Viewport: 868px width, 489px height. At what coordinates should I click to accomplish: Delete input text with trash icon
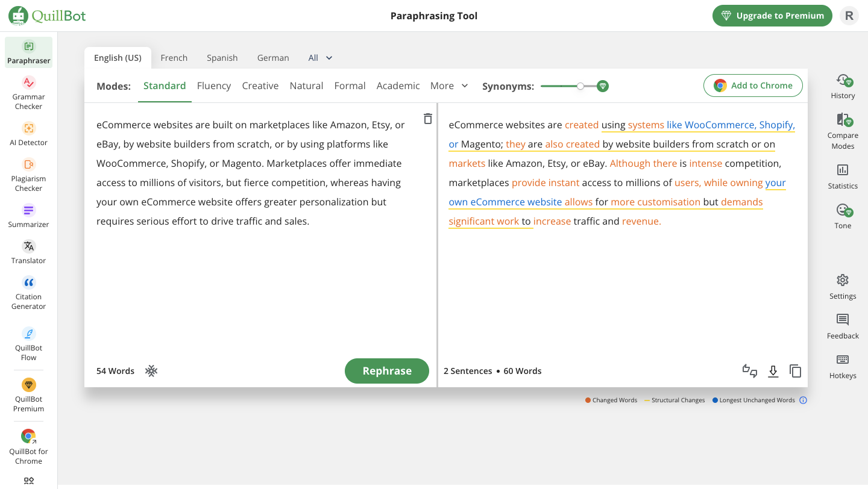tap(428, 119)
